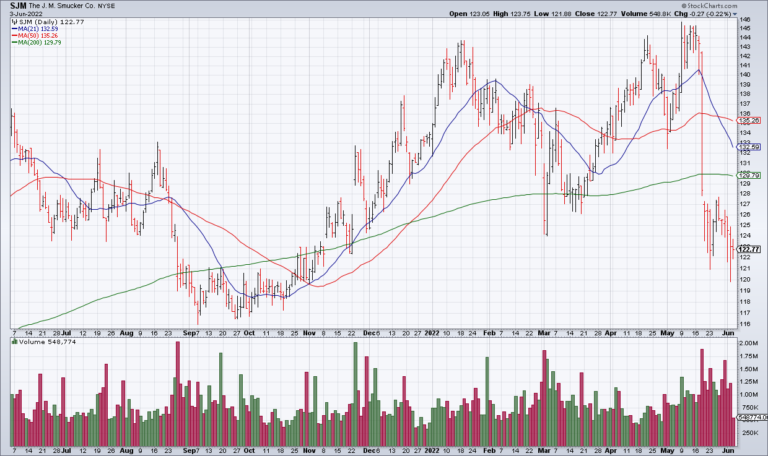Click the Volume 548,774 legend label

click(x=38, y=342)
